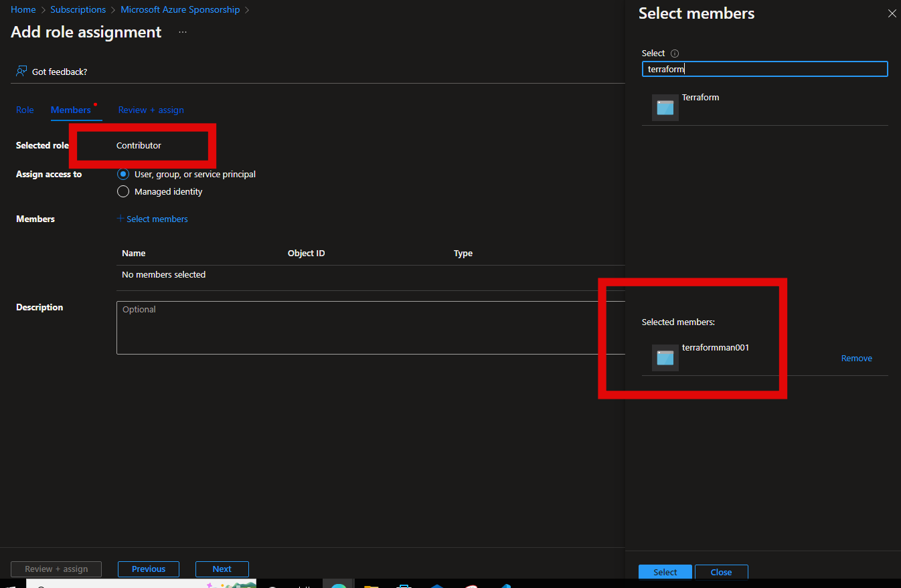Open the Review + assign tab
Viewport: 901px width, 588px height.
(x=151, y=110)
